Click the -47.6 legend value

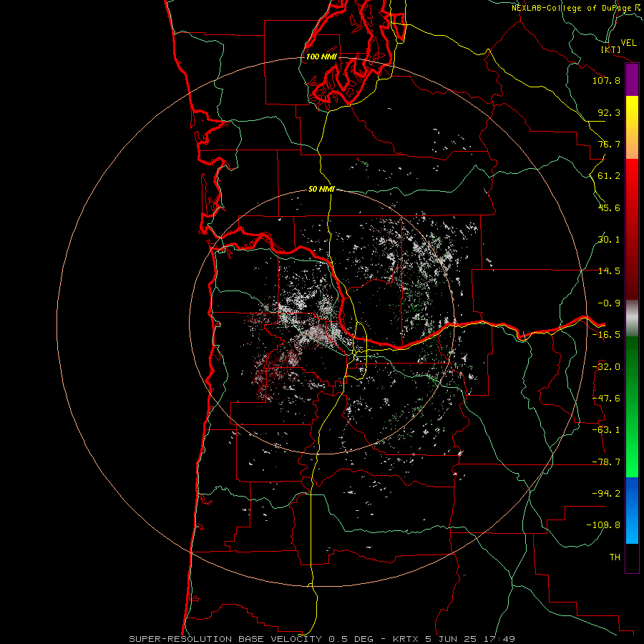coord(606,399)
